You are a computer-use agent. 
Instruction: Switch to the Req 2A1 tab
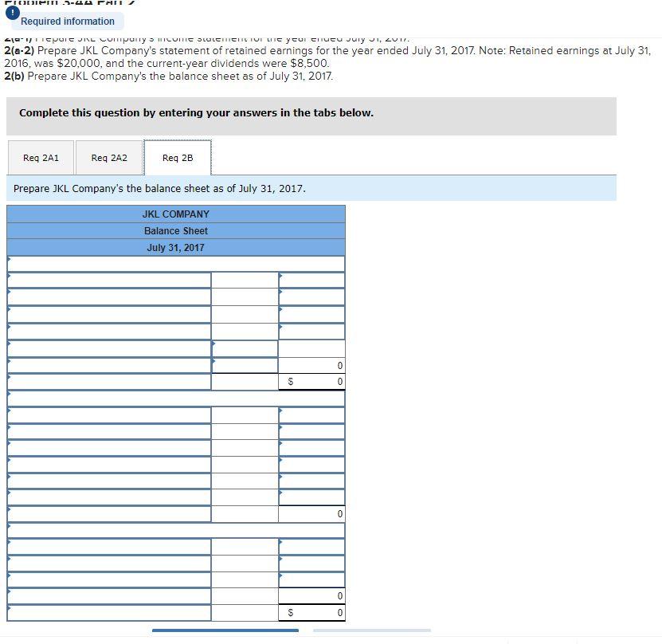40,158
